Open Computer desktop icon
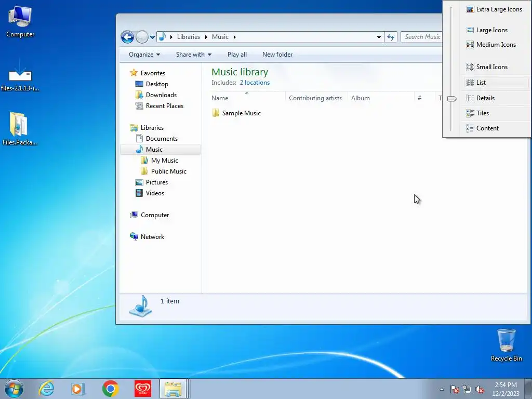This screenshot has width=532, height=399. pos(20,21)
